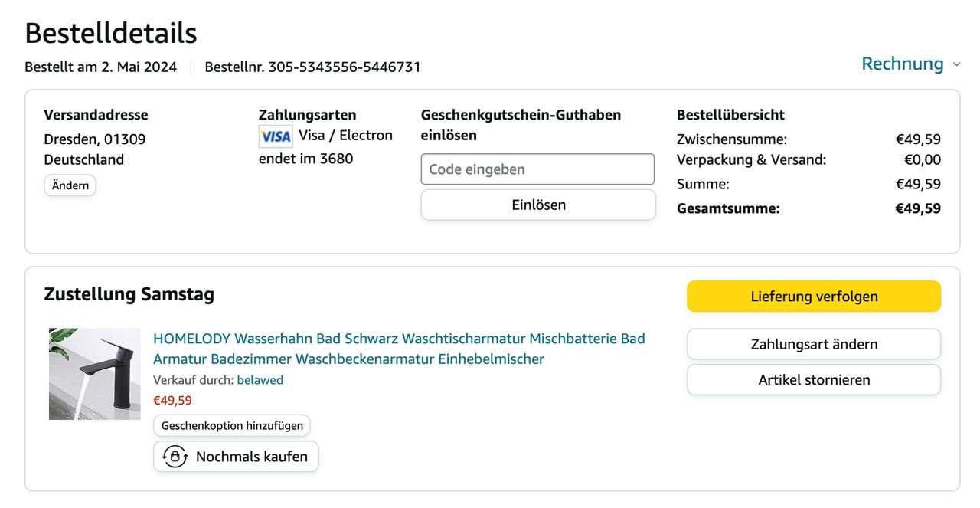980x508 pixels.
Task: Expand the chevron arrow next to Rechnung
Action: pyautogui.click(x=956, y=64)
